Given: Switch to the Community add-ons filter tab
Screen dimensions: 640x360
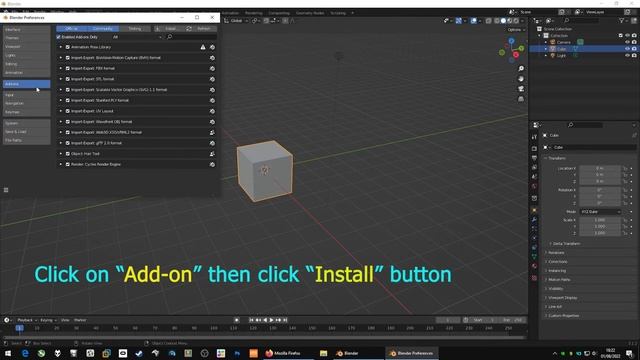Looking at the screenshot, I should tap(102, 29).
